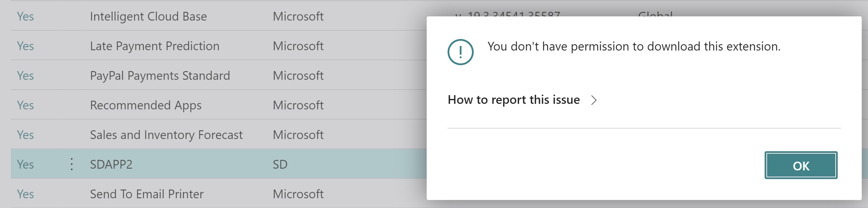Viewport: 868px width, 208px height.
Task: Click Yes link in the Send To Email Printer row
Action: pyautogui.click(x=25, y=194)
